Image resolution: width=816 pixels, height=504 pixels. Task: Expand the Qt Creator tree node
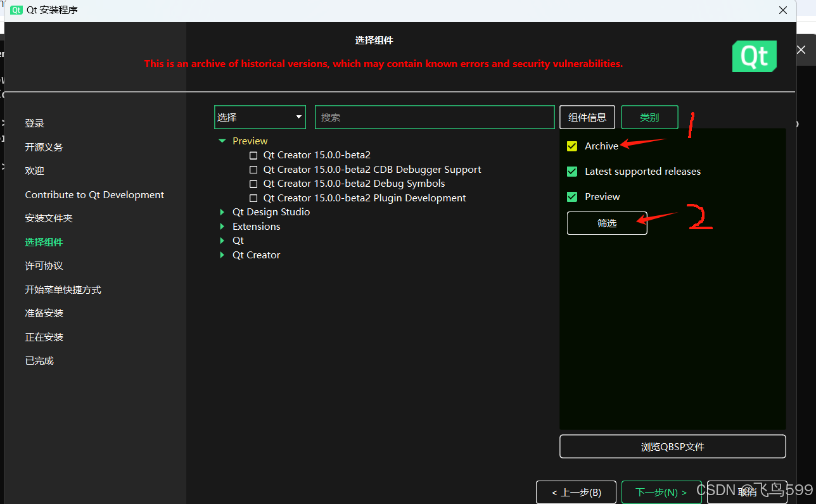pos(222,255)
